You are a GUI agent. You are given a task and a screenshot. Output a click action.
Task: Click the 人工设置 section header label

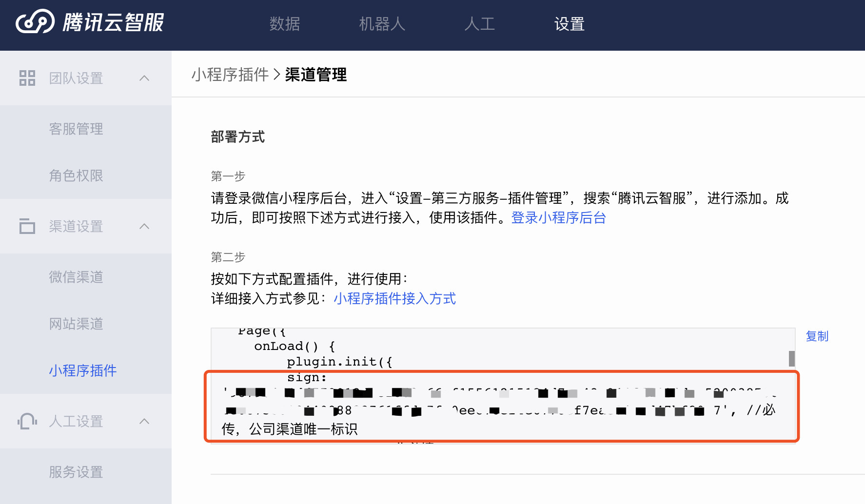pos(76,421)
